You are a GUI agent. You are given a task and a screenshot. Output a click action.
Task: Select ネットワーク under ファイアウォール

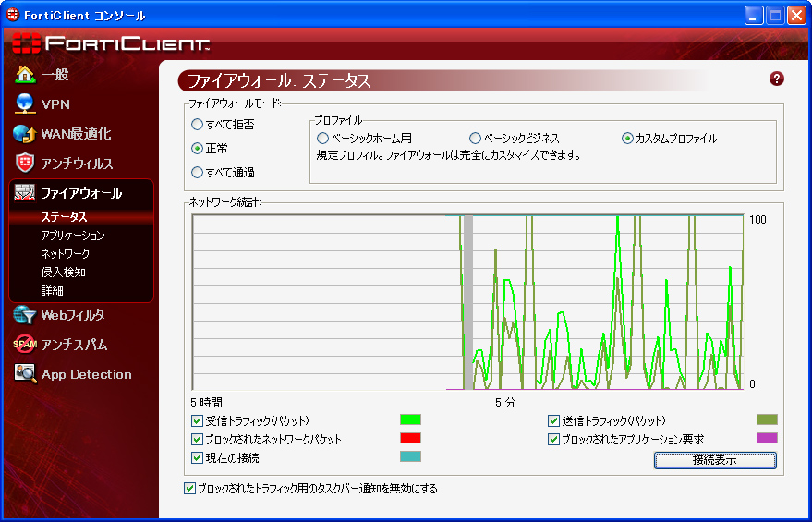[x=66, y=254]
